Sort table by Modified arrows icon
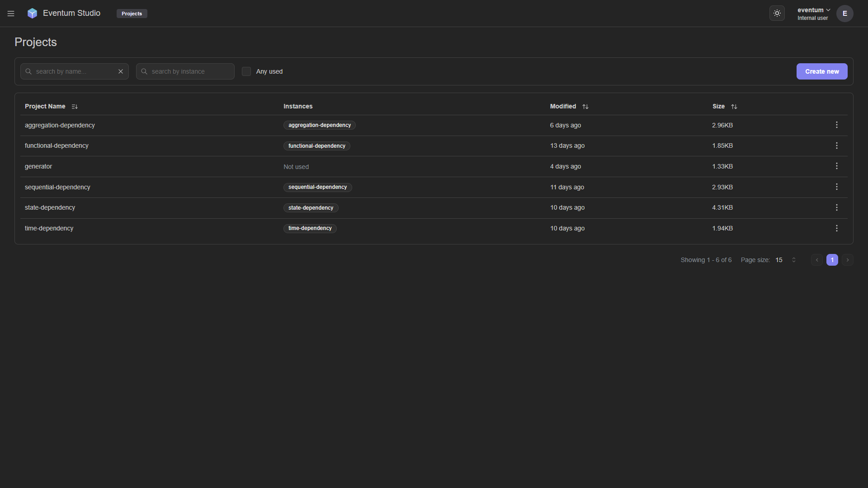Viewport: 868px width, 488px height. [x=585, y=107]
